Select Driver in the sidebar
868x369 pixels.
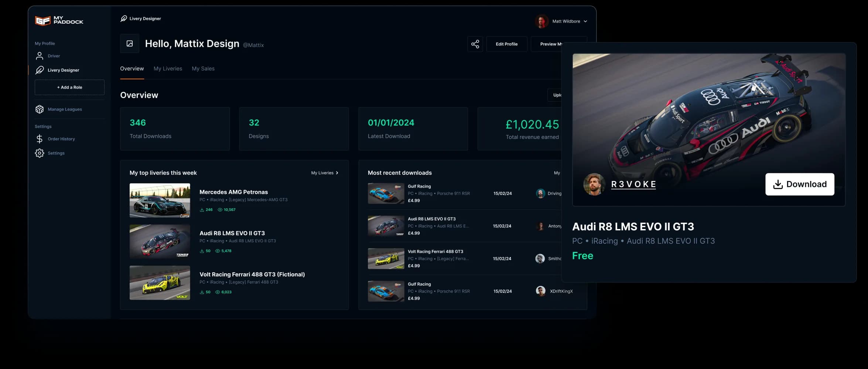click(54, 56)
